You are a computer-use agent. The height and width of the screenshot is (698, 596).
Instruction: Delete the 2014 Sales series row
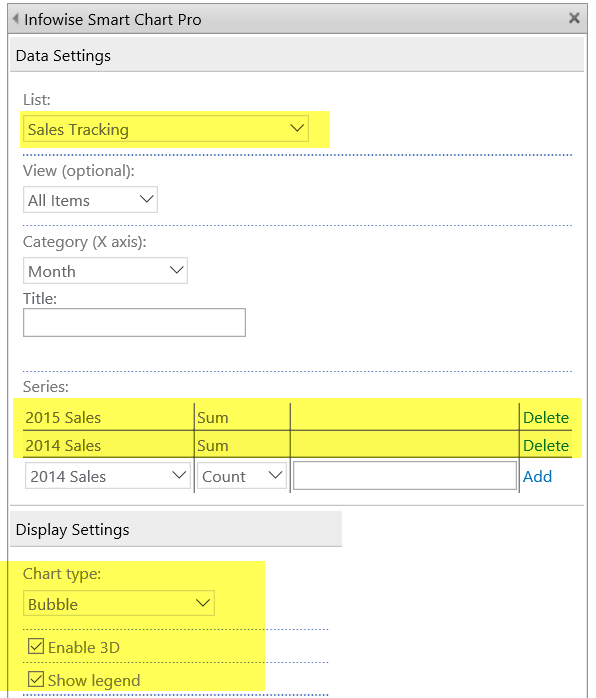pyautogui.click(x=546, y=446)
